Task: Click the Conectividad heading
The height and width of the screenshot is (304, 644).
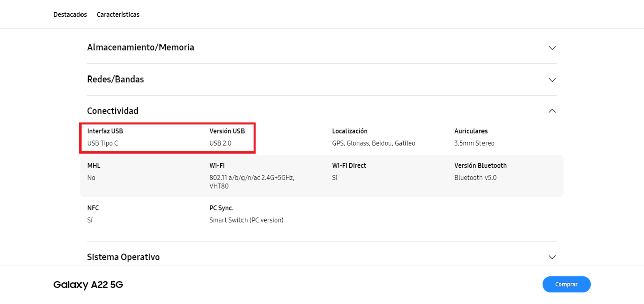Action: [x=113, y=111]
